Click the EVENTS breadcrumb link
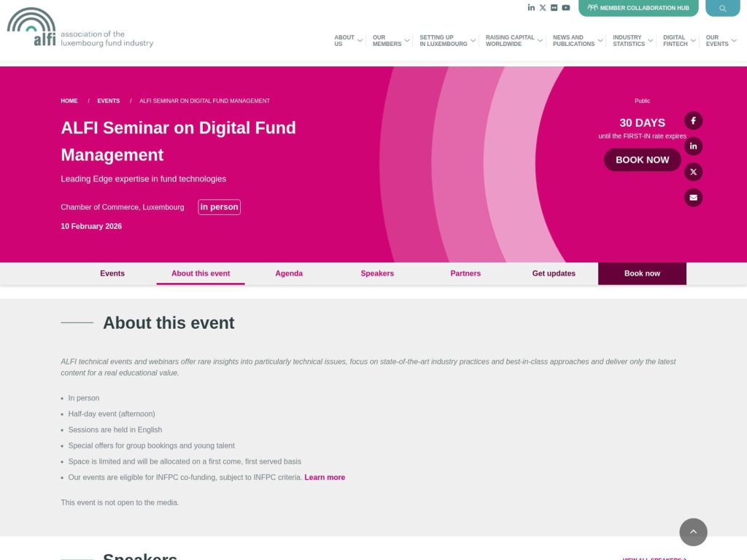This screenshot has width=747, height=560. pos(108,101)
